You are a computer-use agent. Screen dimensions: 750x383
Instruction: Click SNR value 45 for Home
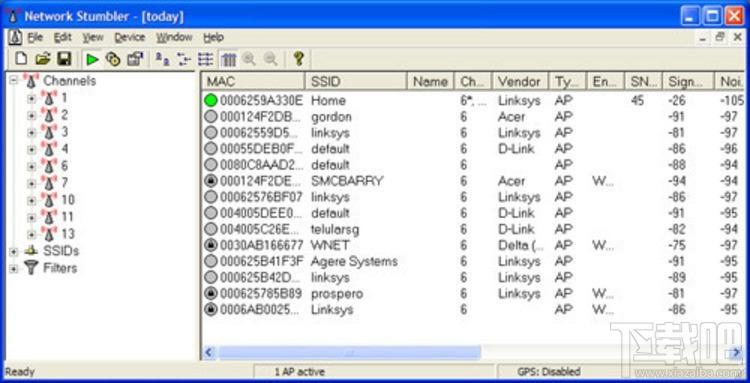pyautogui.click(x=637, y=100)
